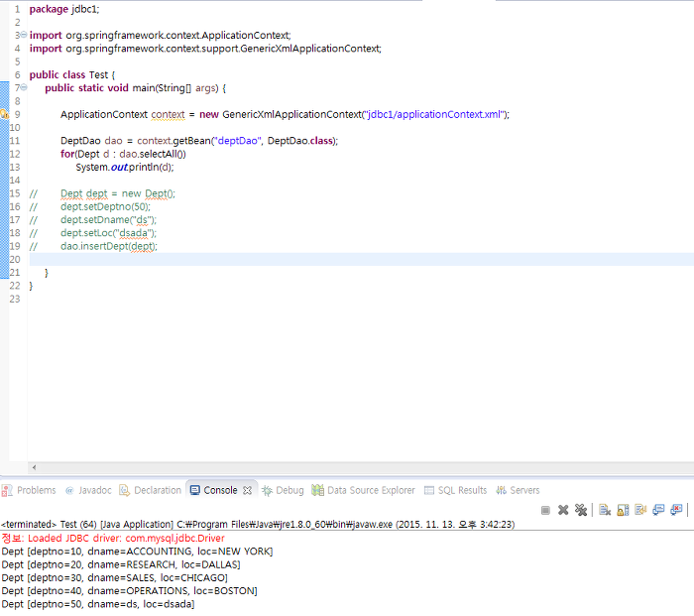Click 'dao.selectAll()' in the for loop

(153, 154)
